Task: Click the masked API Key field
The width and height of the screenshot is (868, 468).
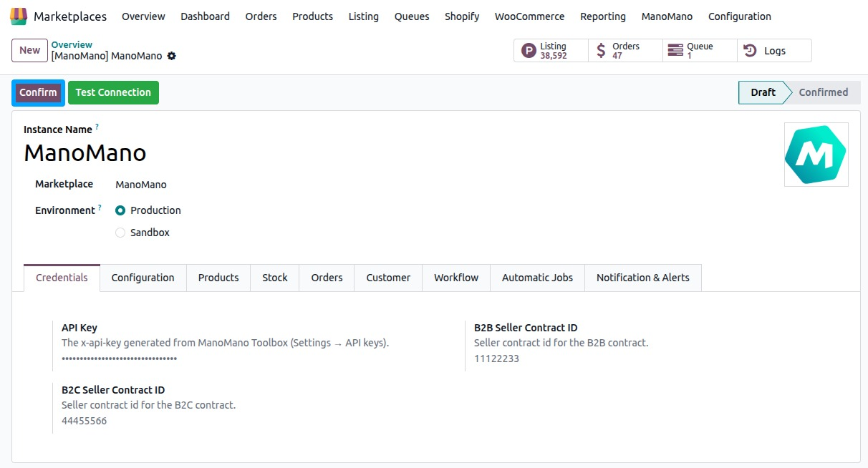Action: click(119, 359)
